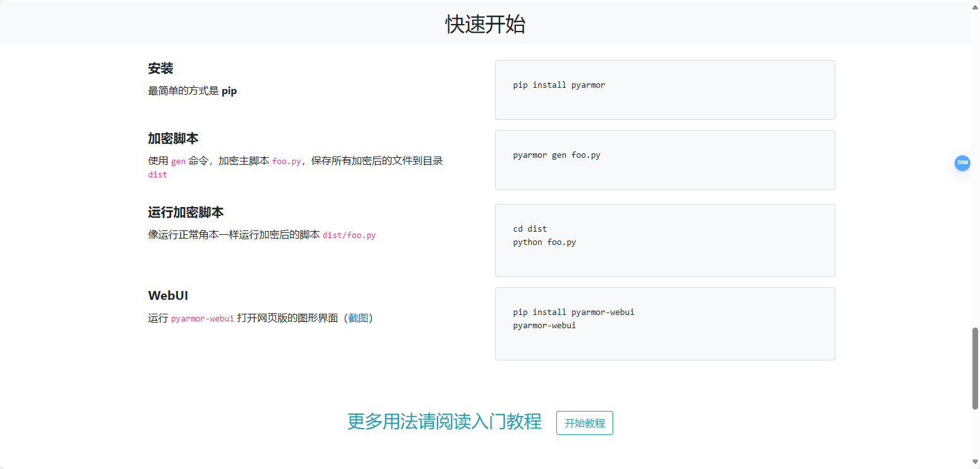Click the 'pyarmor gen foo.py' command text
Image resolution: width=980 pixels, height=469 pixels.
tap(556, 155)
